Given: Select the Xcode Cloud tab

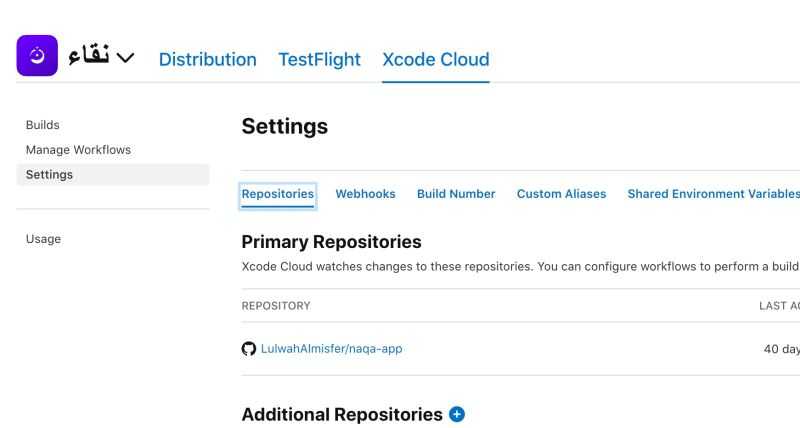Looking at the screenshot, I should (435, 59).
